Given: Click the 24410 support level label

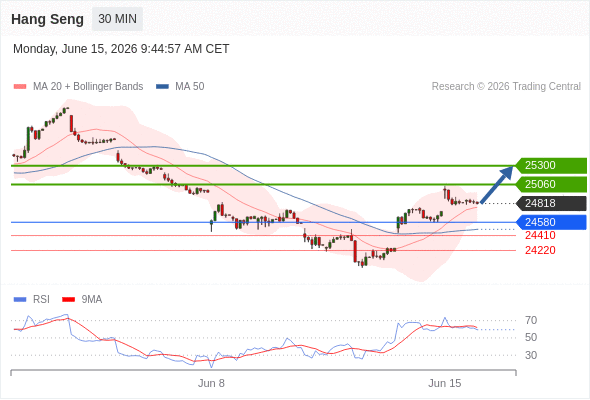Looking at the screenshot, I should (x=540, y=236).
